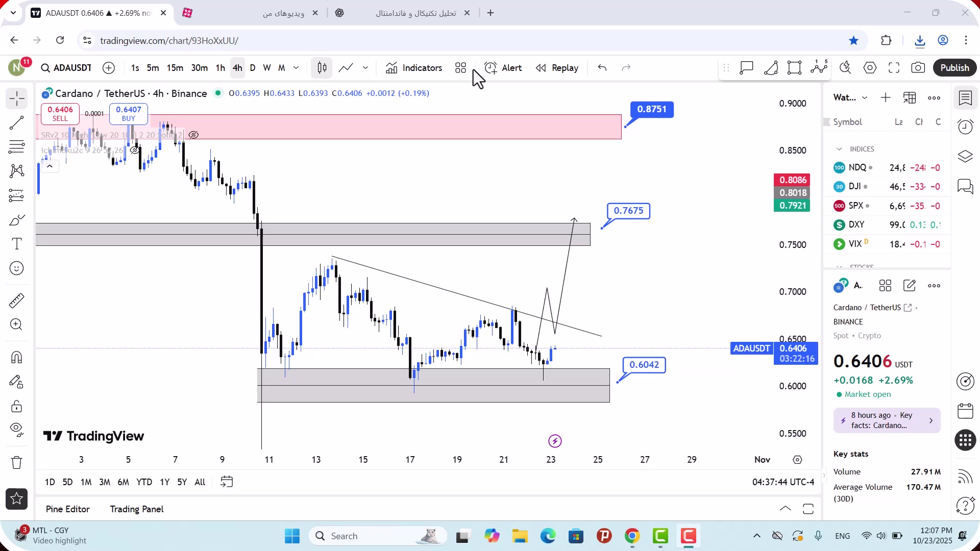The height and width of the screenshot is (551, 980).
Task: Select the text annotation tool
Action: tap(17, 244)
